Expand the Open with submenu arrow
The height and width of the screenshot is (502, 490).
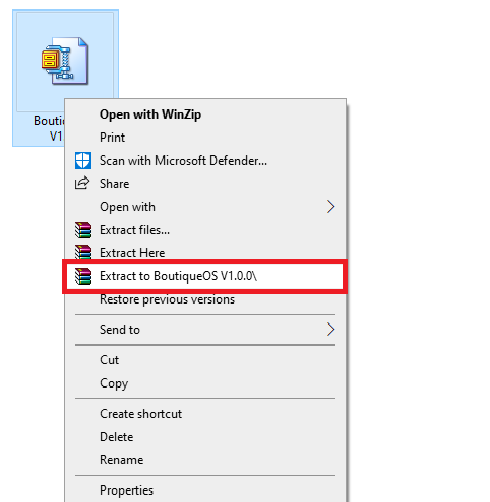click(330, 207)
